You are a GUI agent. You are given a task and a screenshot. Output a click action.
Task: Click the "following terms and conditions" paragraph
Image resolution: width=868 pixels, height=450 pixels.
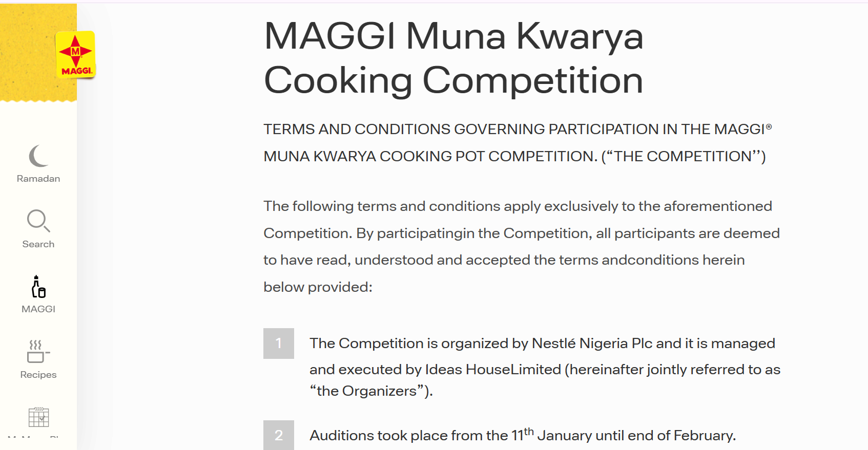(x=522, y=247)
